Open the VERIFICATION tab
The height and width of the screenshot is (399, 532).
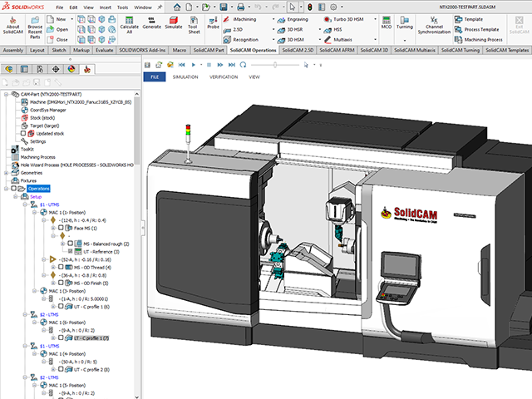point(224,77)
